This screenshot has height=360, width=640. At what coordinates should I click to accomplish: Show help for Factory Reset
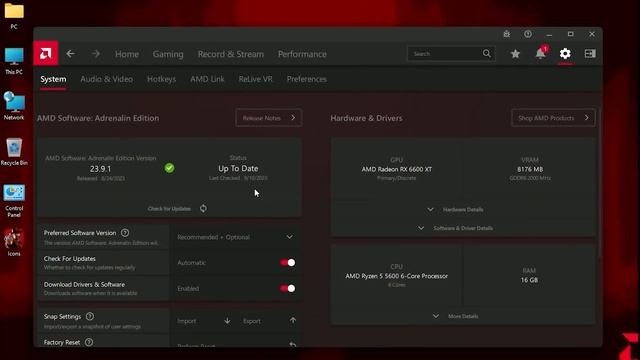(x=89, y=342)
